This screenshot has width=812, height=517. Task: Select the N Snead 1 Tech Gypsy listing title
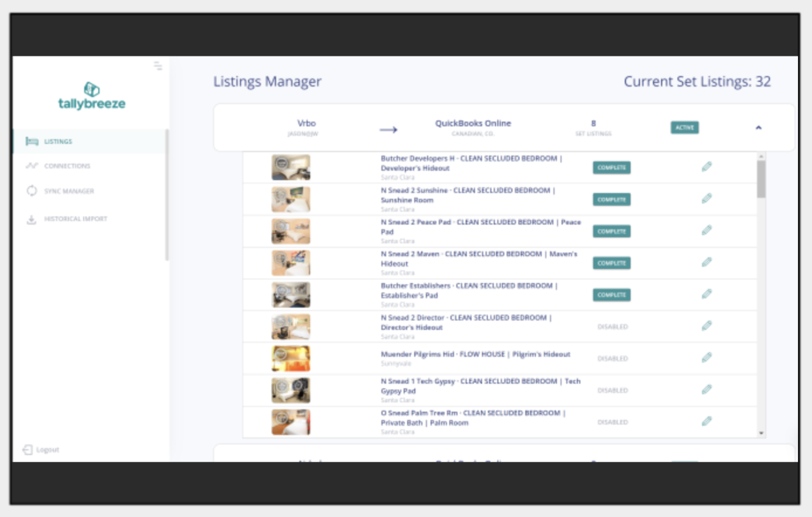[x=481, y=386]
